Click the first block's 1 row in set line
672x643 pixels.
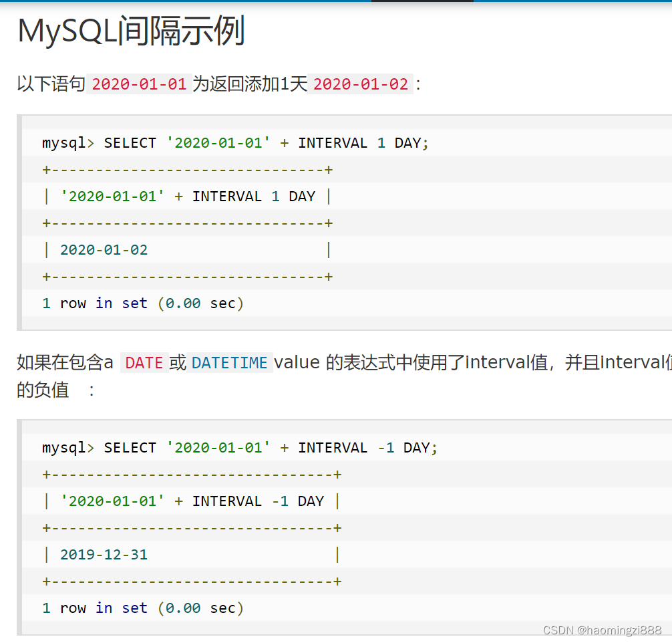coord(143,303)
